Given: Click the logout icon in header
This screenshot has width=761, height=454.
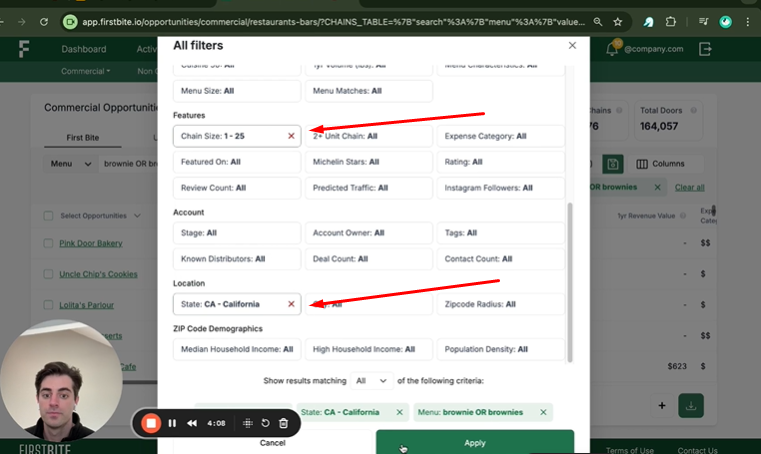Looking at the screenshot, I should 705,49.
